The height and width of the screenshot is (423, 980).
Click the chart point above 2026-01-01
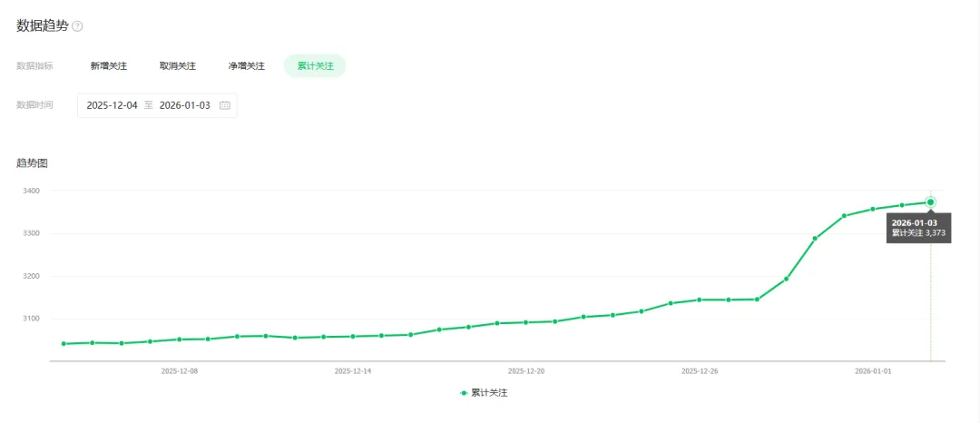872,209
